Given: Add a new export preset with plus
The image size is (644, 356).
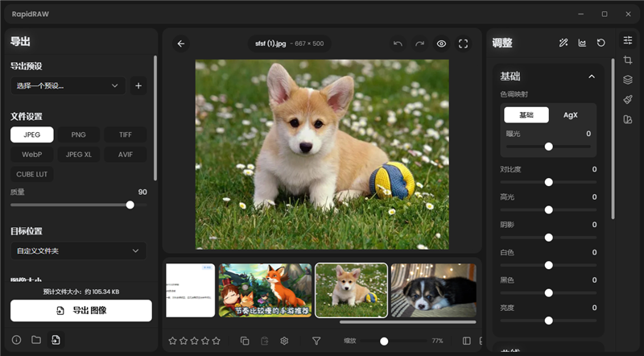Looking at the screenshot, I should (x=138, y=86).
